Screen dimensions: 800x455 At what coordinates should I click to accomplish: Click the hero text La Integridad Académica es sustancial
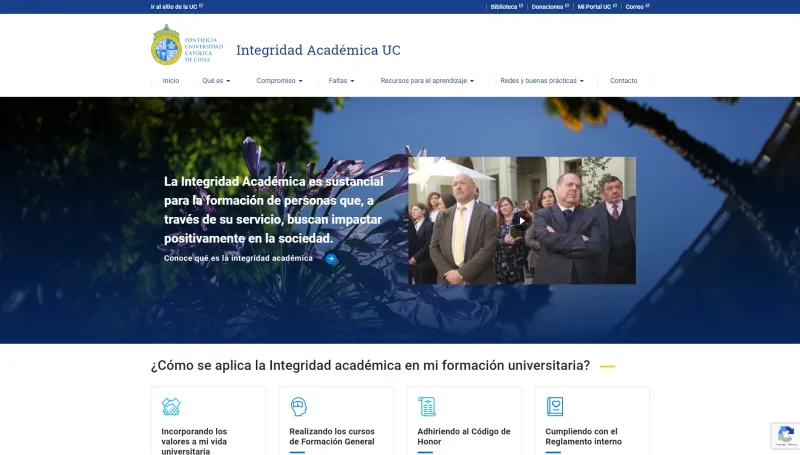pyautogui.click(x=273, y=210)
